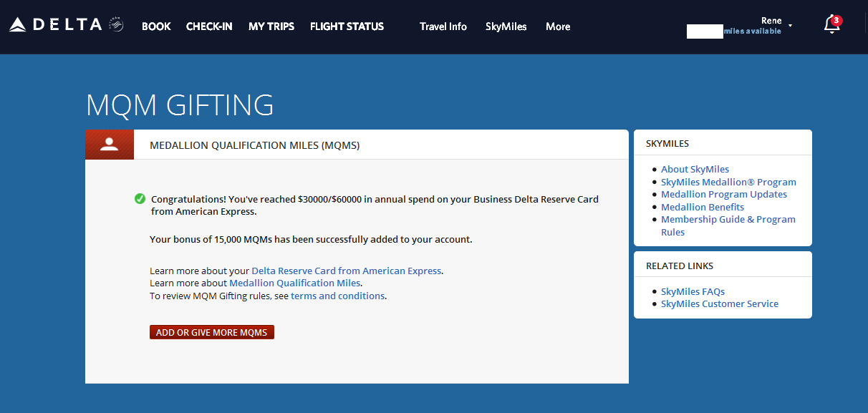Select the SkyMiles globe area in the header
The width and height of the screenshot is (868, 413).
point(506,26)
